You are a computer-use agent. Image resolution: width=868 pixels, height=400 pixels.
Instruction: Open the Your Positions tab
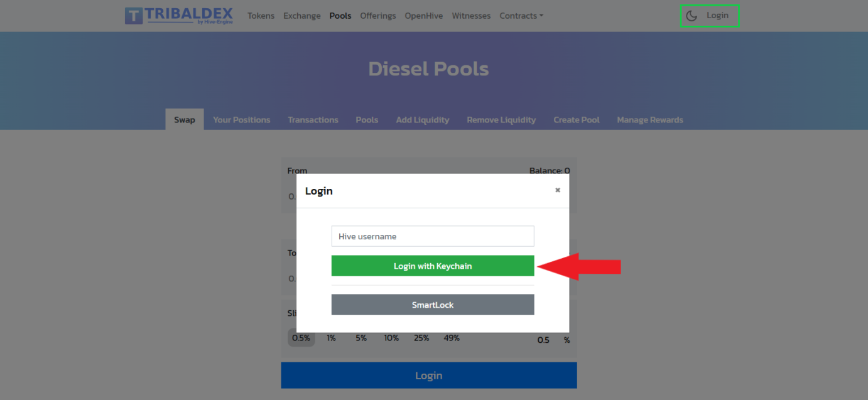click(242, 119)
